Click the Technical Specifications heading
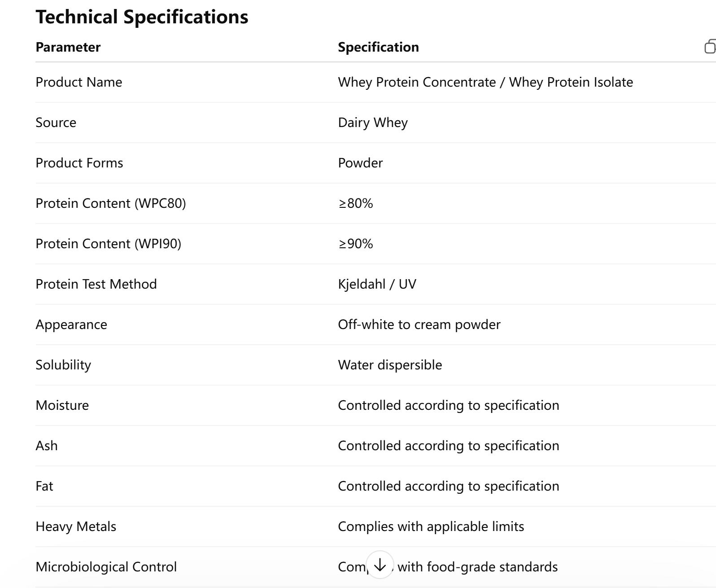Image resolution: width=716 pixels, height=588 pixels. point(142,17)
